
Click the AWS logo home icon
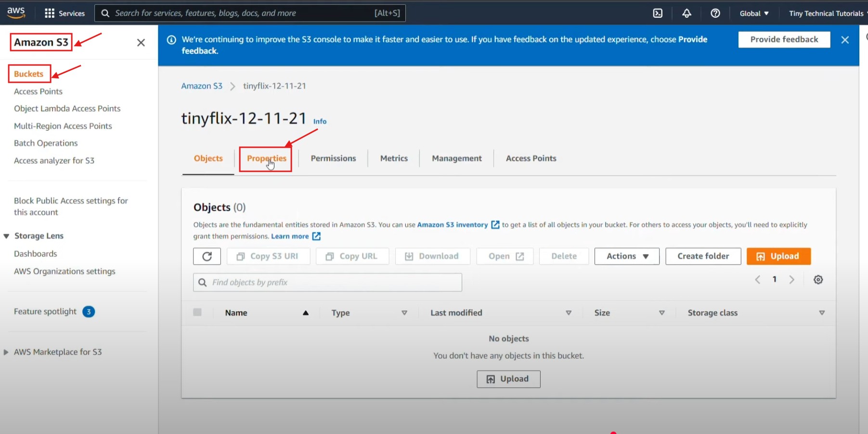tap(16, 13)
